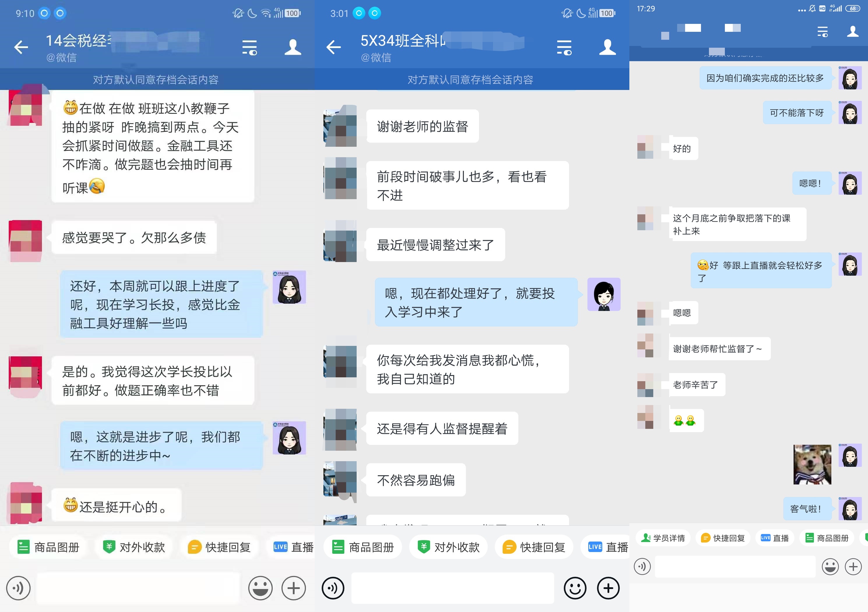Toggle voice input in the right chat
The image size is (868, 612).
[642, 567]
